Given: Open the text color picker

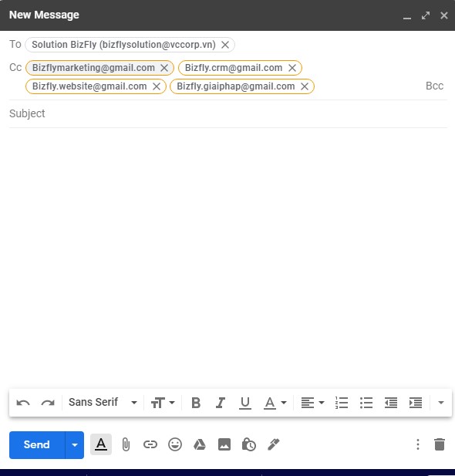Looking at the screenshot, I should pyautogui.click(x=275, y=403).
